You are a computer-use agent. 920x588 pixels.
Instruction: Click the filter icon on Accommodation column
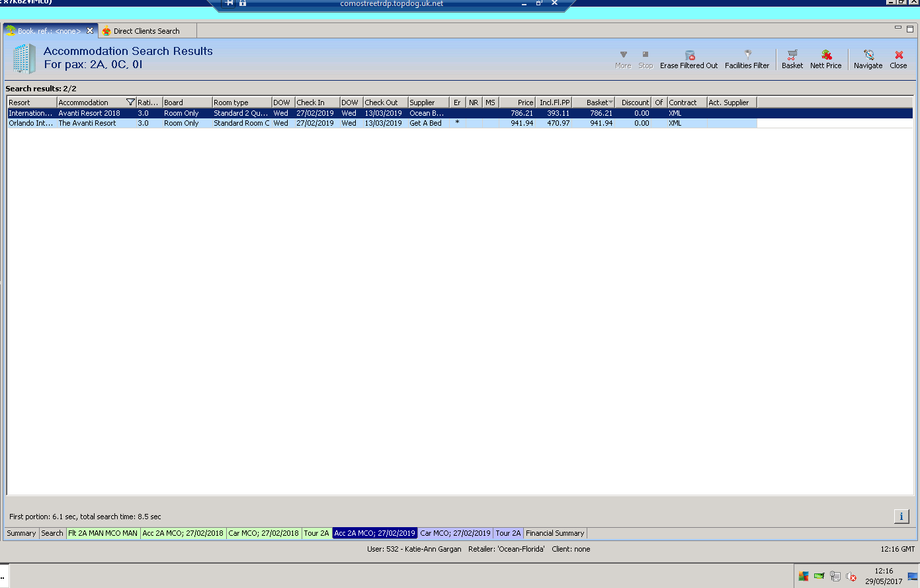point(130,103)
